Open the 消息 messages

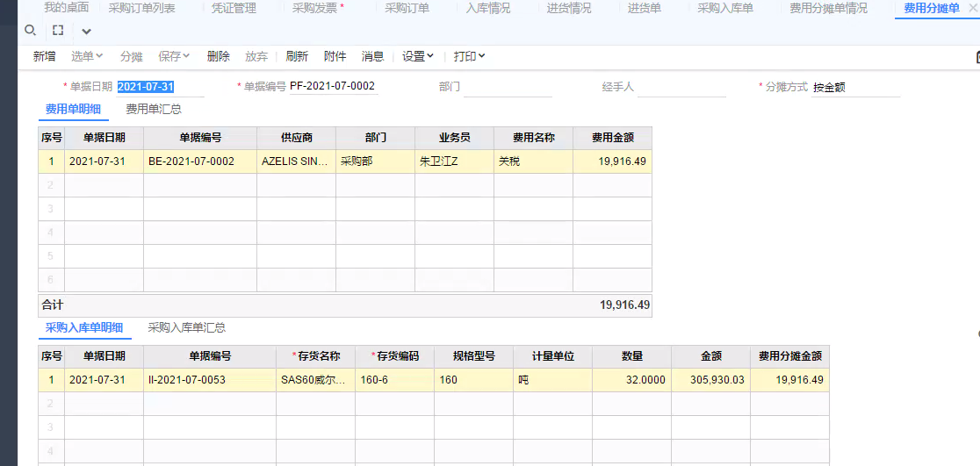(372, 56)
